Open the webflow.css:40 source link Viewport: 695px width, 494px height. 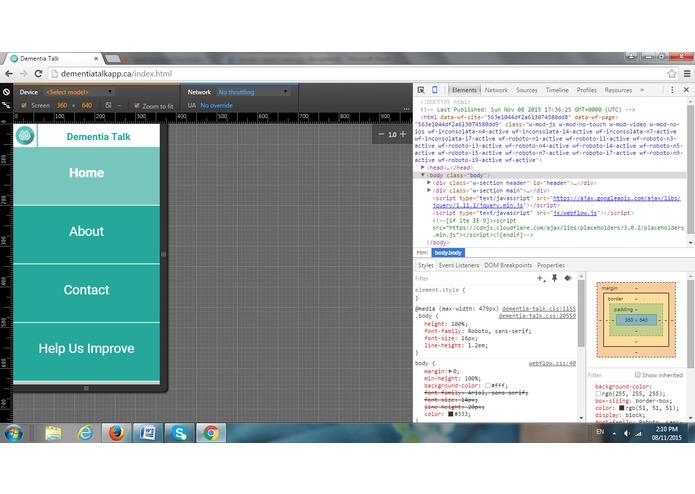[x=552, y=363]
